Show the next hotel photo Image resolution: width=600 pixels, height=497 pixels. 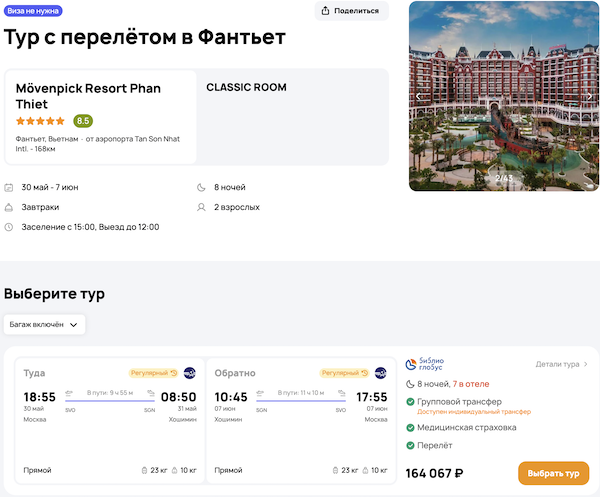[x=590, y=96]
